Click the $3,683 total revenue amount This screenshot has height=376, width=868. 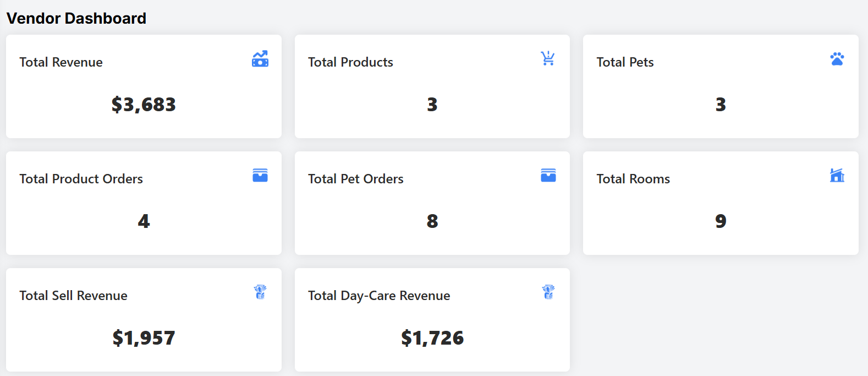click(x=144, y=105)
